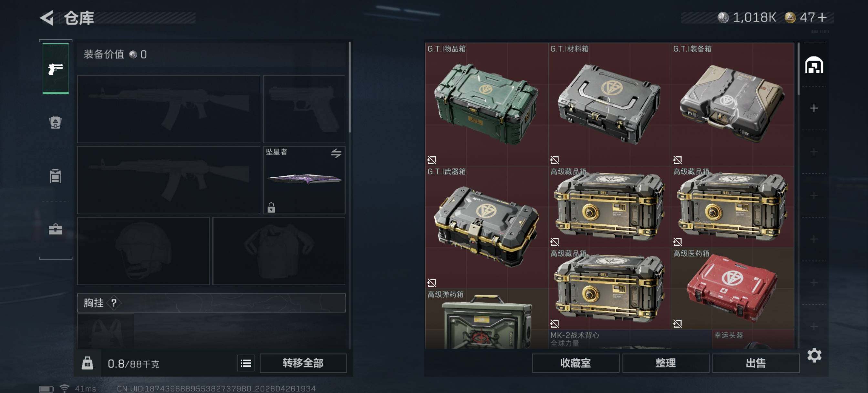This screenshot has height=393, width=868.
Task: Go back using the arrow beside 仓库
Action: tap(47, 18)
